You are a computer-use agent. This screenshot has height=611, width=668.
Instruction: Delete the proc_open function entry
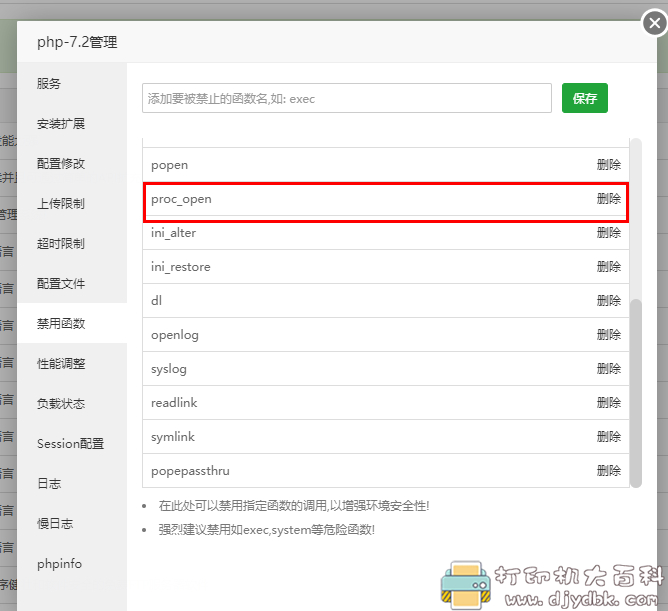tap(608, 199)
